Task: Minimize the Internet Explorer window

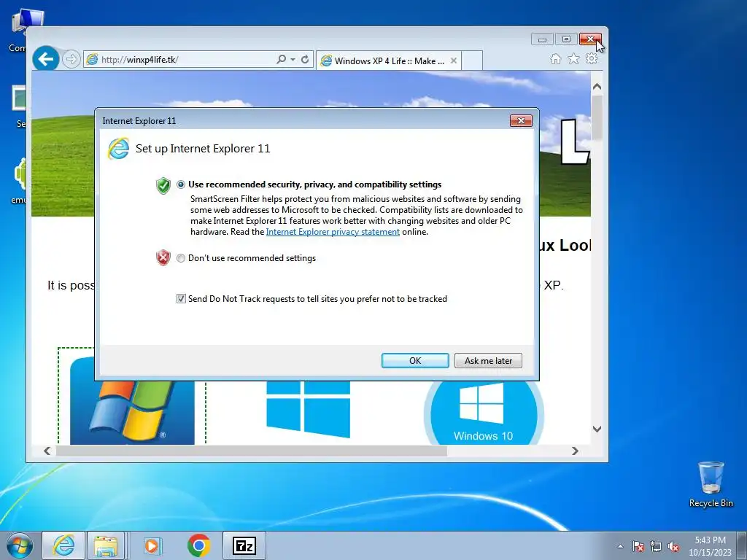Action: (542, 39)
